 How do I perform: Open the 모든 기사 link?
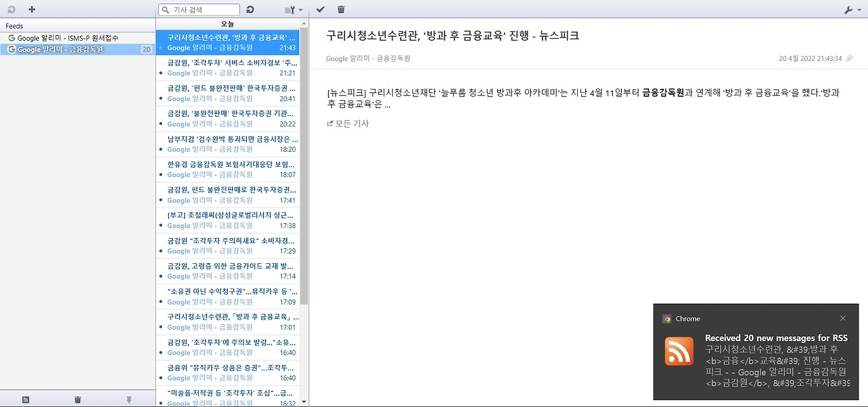(x=346, y=123)
